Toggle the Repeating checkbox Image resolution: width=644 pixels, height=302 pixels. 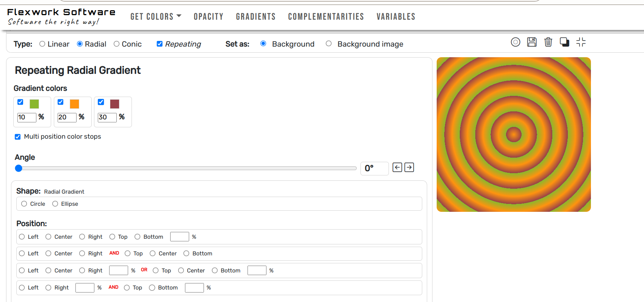click(x=160, y=44)
